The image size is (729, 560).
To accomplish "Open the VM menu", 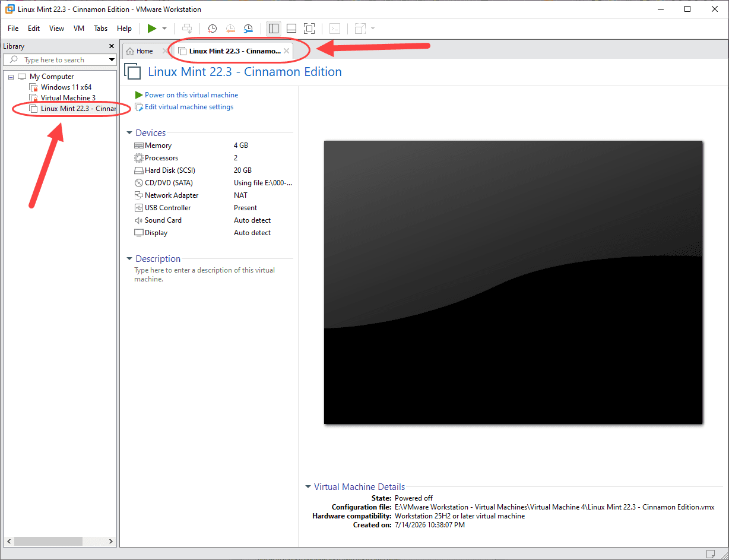I will pos(79,29).
